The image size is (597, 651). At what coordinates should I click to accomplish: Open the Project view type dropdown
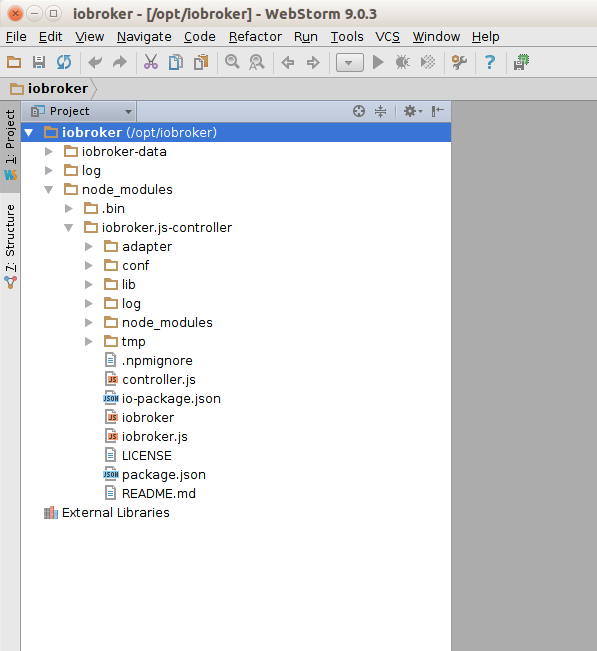pos(81,111)
